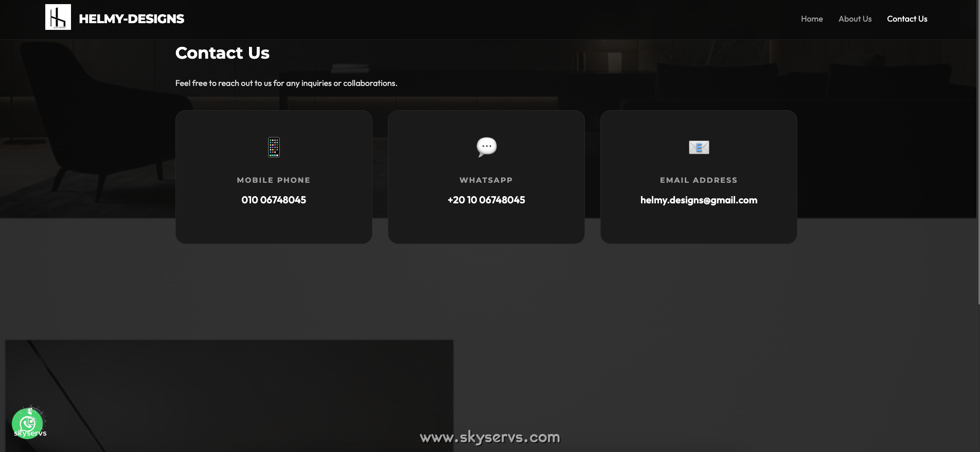Click the vertical page scrollbar
The width and height of the screenshot is (980, 452).
978,154
